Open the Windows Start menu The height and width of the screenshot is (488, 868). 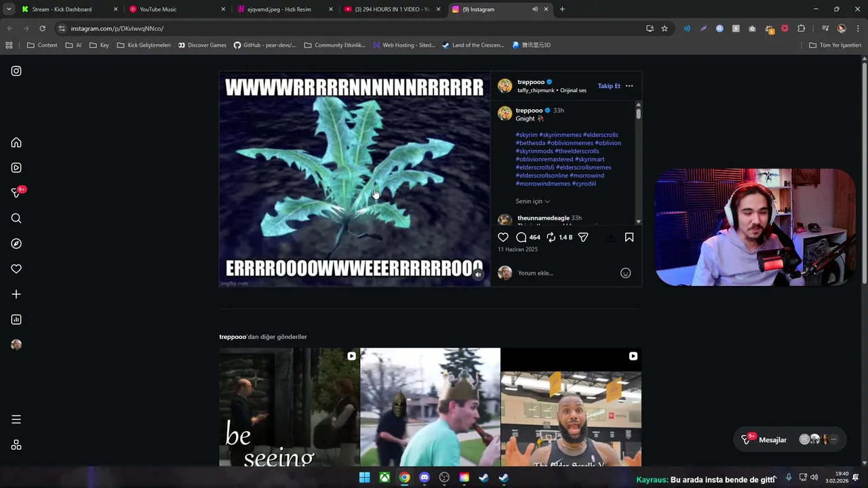coord(364,477)
